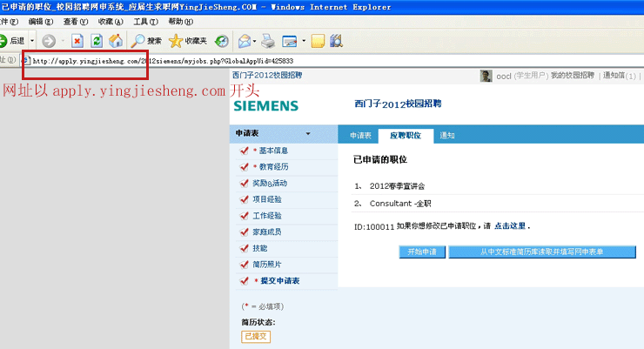Viewport: 644px width, 349px height.
Task: Switch to the 应聘职位 tab
Action: pos(406,136)
